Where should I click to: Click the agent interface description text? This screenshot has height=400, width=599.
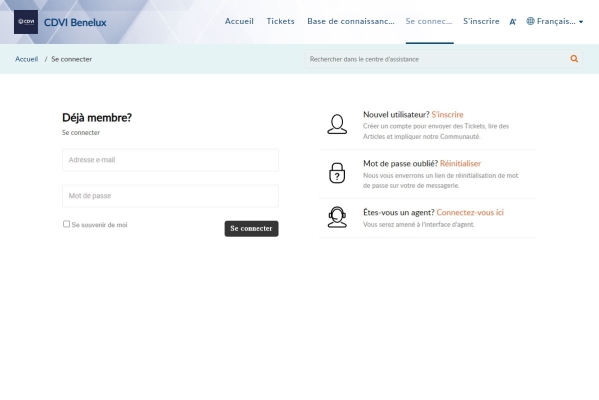pyautogui.click(x=419, y=224)
